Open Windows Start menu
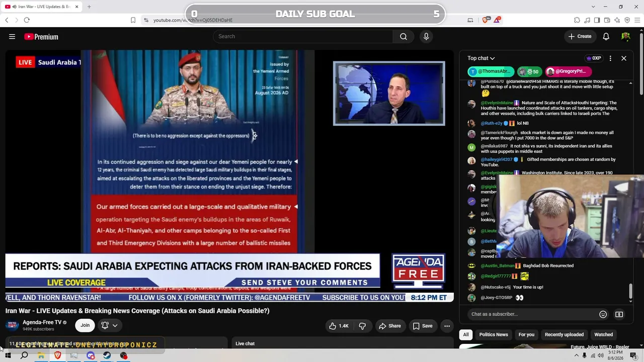The image size is (644, 362). [x=8, y=355]
